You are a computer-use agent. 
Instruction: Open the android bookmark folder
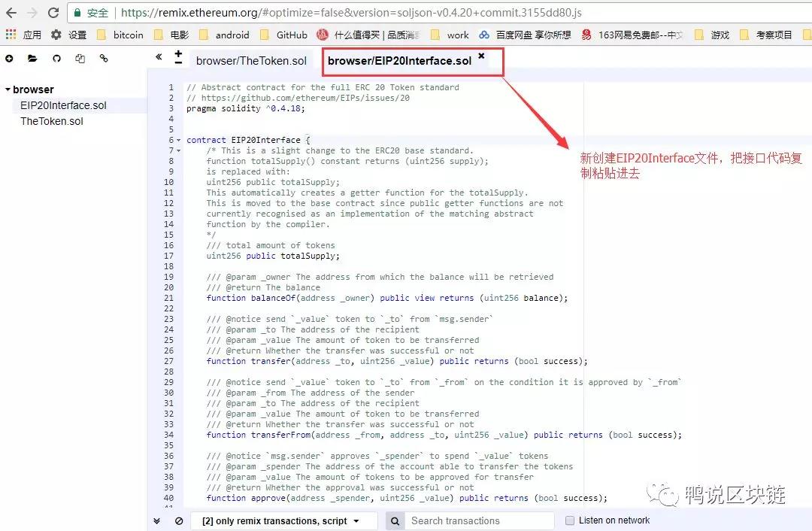224,35
